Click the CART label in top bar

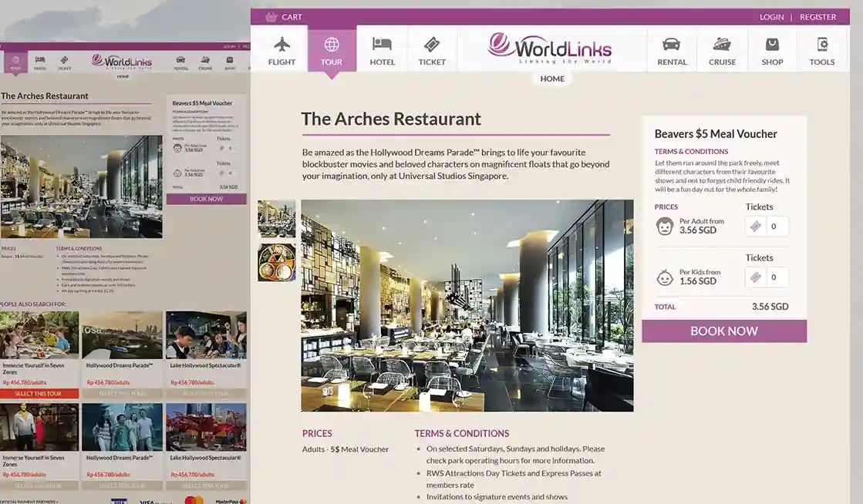pyautogui.click(x=292, y=17)
